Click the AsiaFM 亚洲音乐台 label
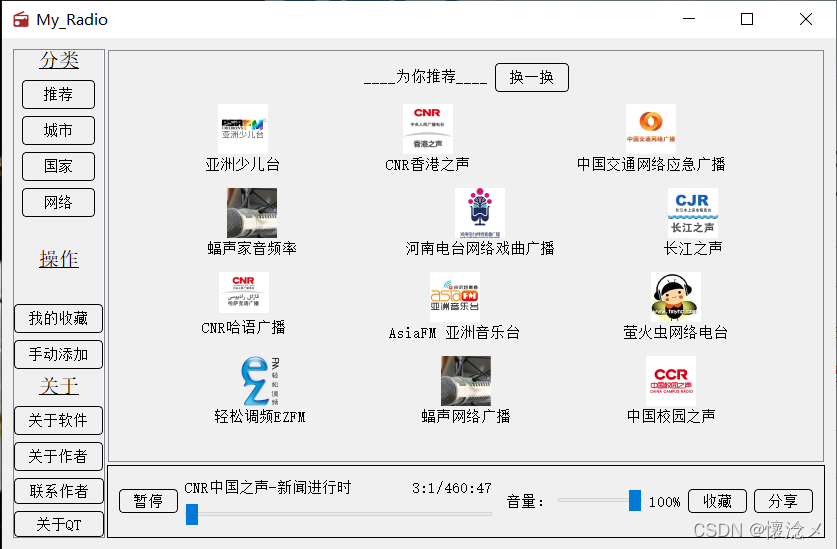 click(x=454, y=332)
